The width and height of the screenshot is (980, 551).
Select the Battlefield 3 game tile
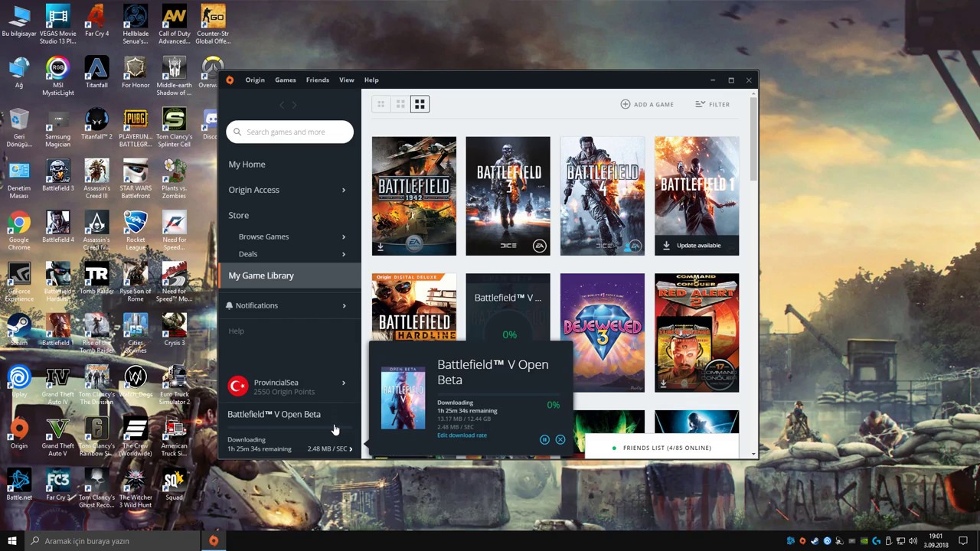[508, 196]
